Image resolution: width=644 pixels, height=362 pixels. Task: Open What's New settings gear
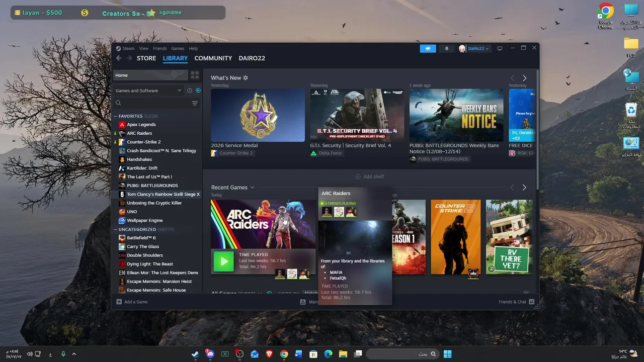[x=246, y=78]
